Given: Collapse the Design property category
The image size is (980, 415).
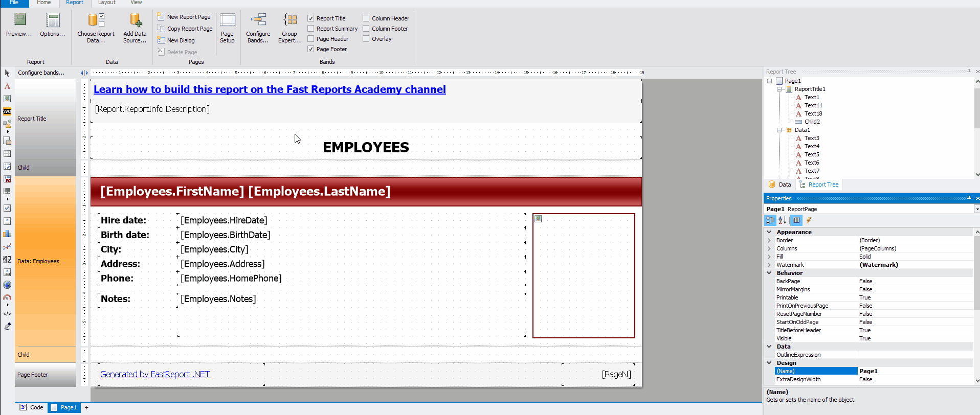Looking at the screenshot, I should [769, 363].
